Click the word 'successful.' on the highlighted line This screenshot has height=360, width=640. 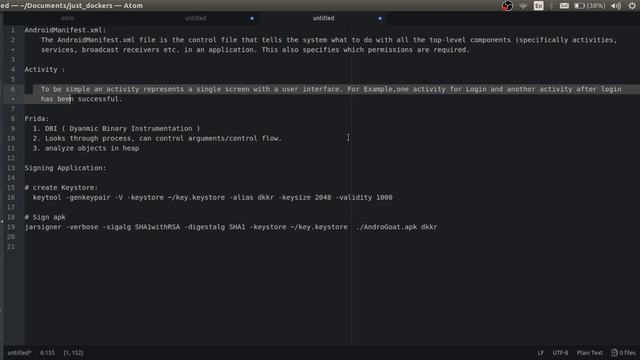pos(100,99)
